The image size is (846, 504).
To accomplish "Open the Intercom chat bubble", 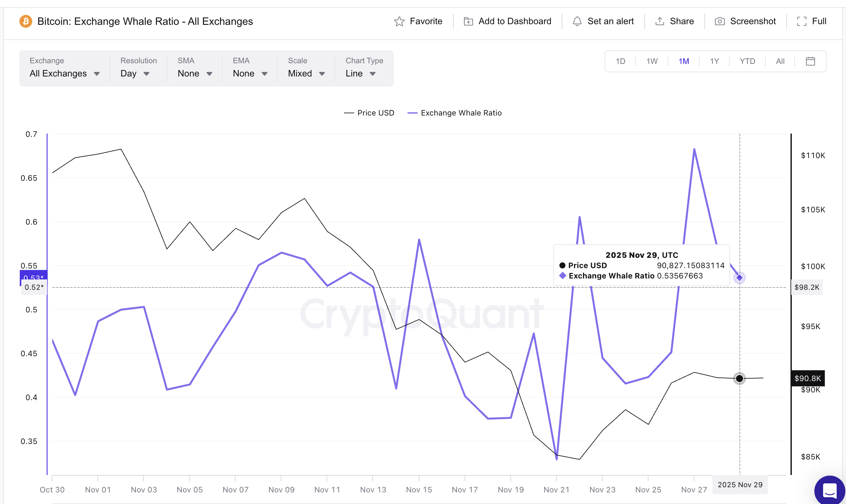I will pyautogui.click(x=830, y=490).
